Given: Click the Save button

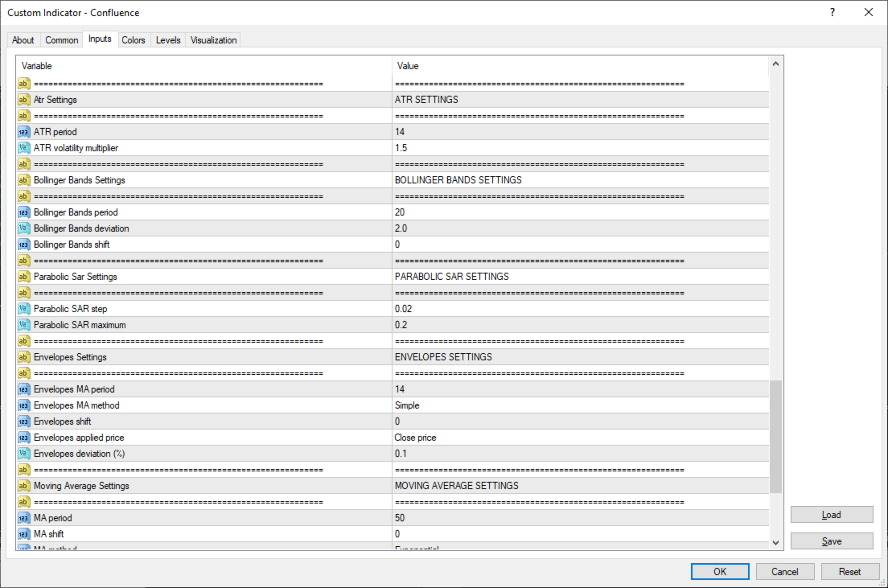Looking at the screenshot, I should point(832,541).
